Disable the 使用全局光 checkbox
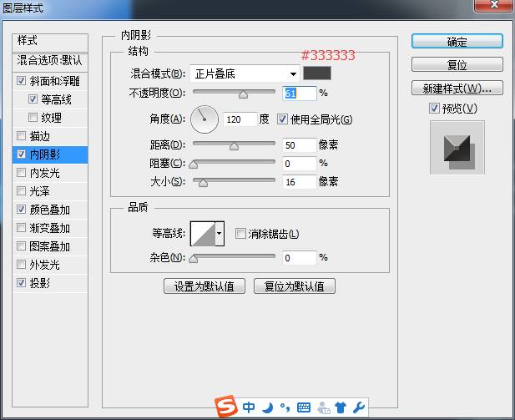Viewport: 515px width, 420px height. [282, 119]
